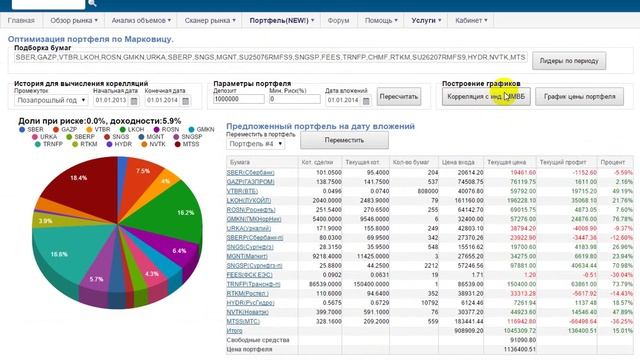Open Портфель #4 dropdown
The image size is (640, 360).
coord(256,144)
